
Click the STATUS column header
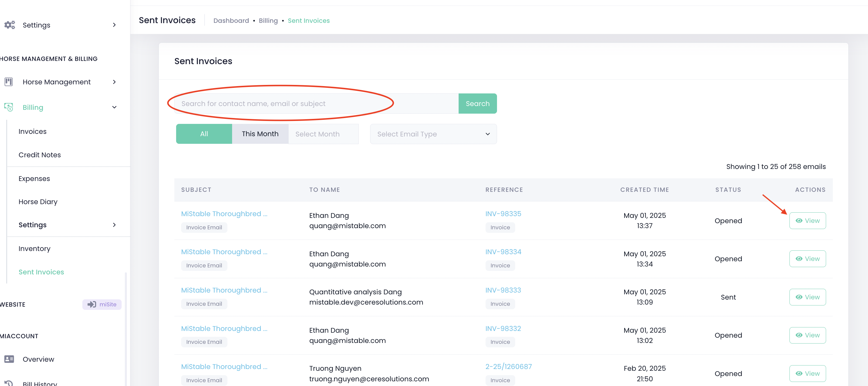728,189
